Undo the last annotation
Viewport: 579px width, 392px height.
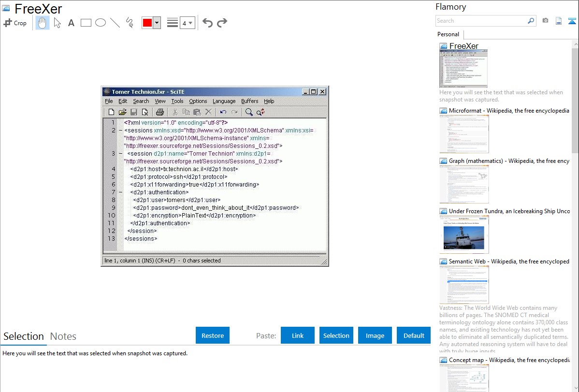tap(207, 23)
